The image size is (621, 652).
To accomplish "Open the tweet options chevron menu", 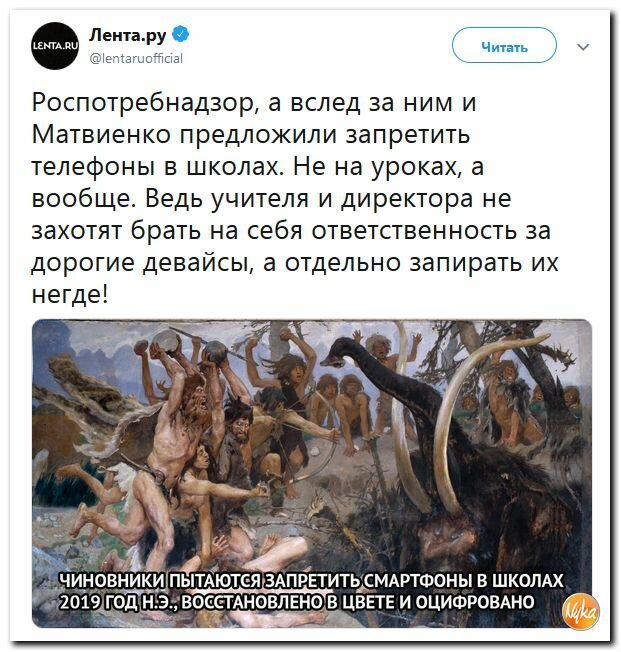I will (x=584, y=47).
